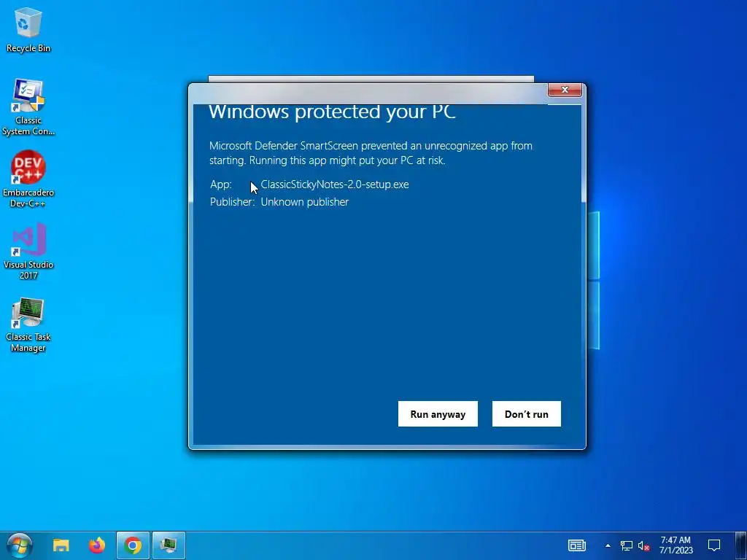
Task: Click the Windows protected your PC heading
Action: [332, 112]
